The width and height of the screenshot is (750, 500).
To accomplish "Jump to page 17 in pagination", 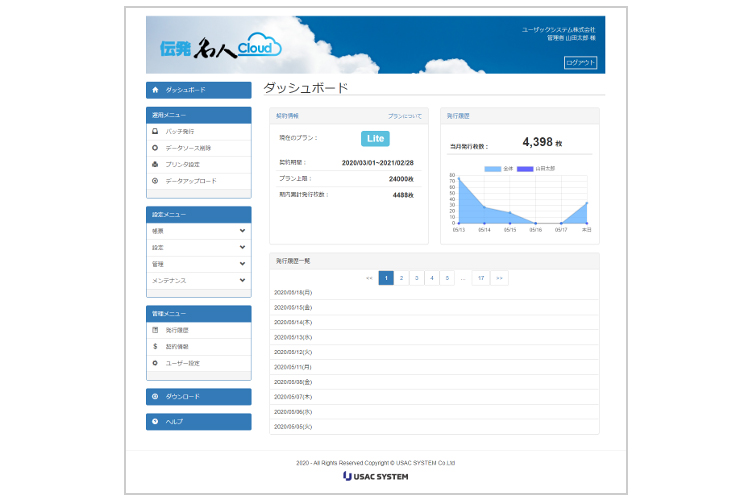I will [x=480, y=278].
